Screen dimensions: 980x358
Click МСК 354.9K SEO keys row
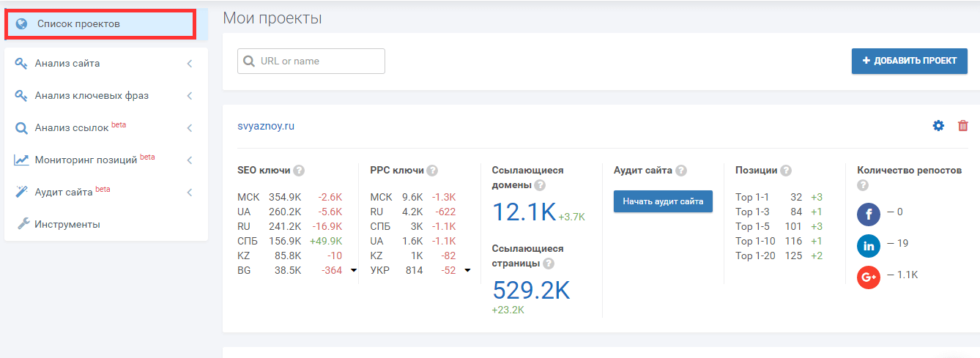(x=290, y=197)
